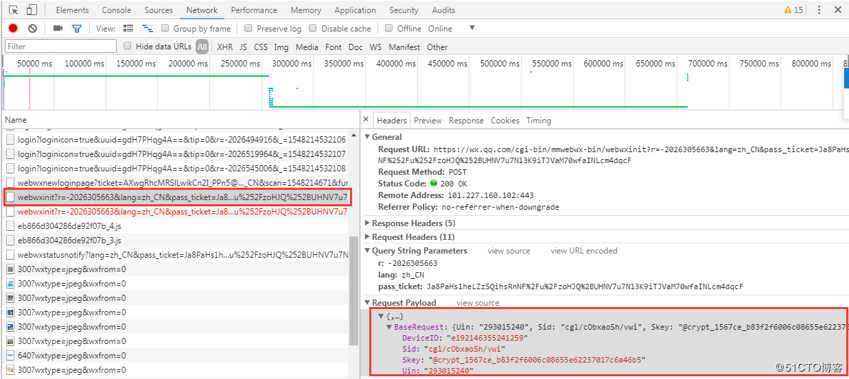Image resolution: width=849 pixels, height=379 pixels.
Task: Select the webwxstatusnotify request row
Action: pyautogui.click(x=175, y=254)
